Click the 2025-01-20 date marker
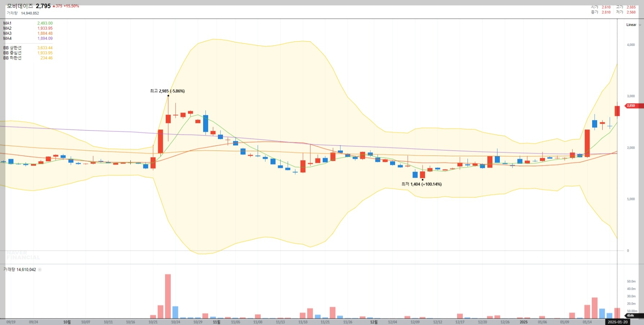This screenshot has height=325, width=644. [617, 322]
